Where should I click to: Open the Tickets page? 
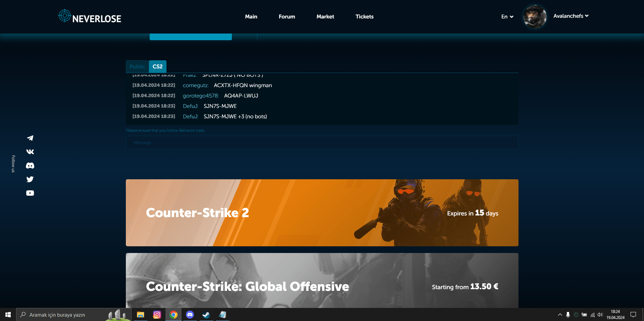point(364,16)
